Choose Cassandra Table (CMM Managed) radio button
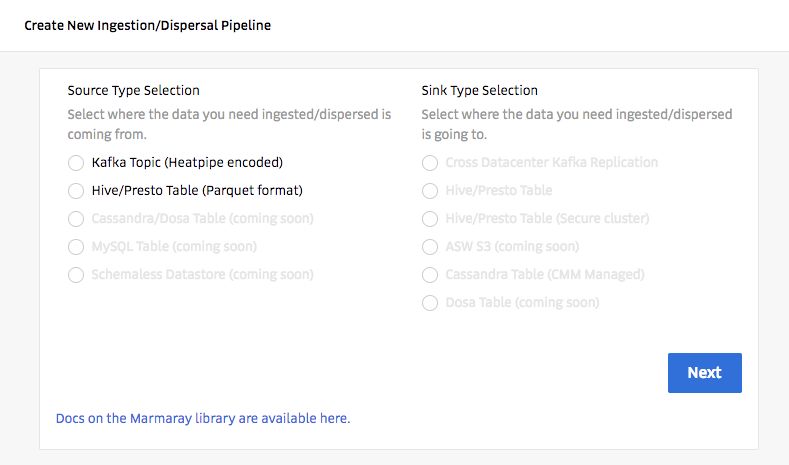Image resolution: width=789 pixels, height=465 pixels. pos(430,275)
